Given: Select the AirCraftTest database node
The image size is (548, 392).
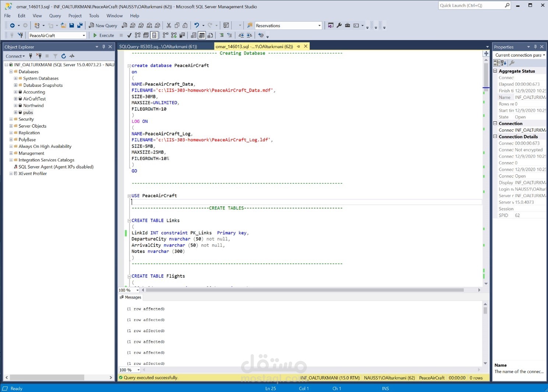Looking at the screenshot, I should [34, 99].
